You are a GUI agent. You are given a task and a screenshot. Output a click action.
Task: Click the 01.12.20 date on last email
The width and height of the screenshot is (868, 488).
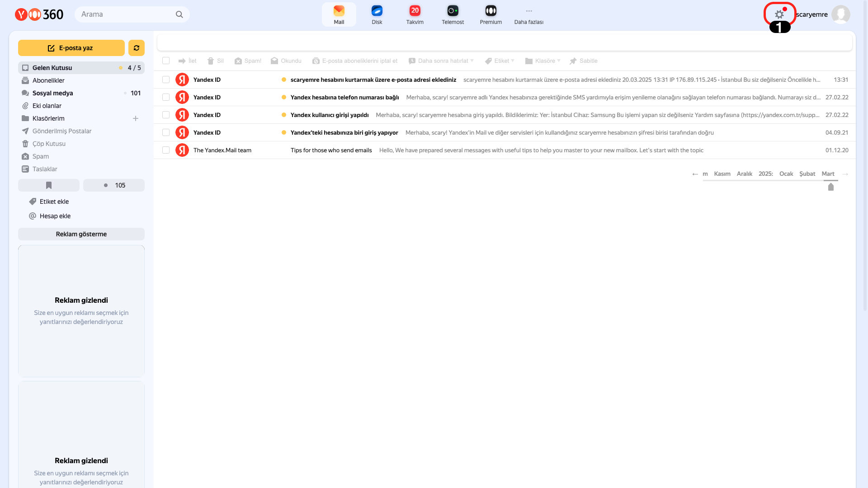tap(837, 150)
